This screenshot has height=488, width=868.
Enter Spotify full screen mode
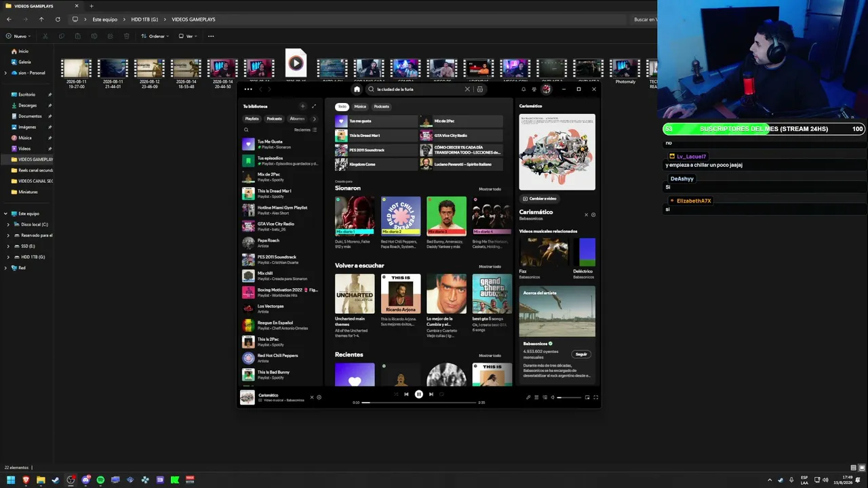point(596,397)
